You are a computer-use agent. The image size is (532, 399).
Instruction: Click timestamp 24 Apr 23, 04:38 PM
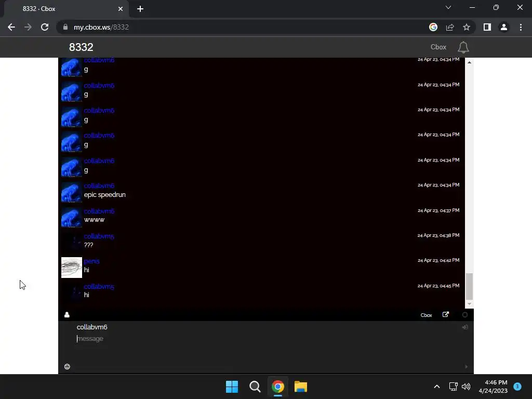438,235
